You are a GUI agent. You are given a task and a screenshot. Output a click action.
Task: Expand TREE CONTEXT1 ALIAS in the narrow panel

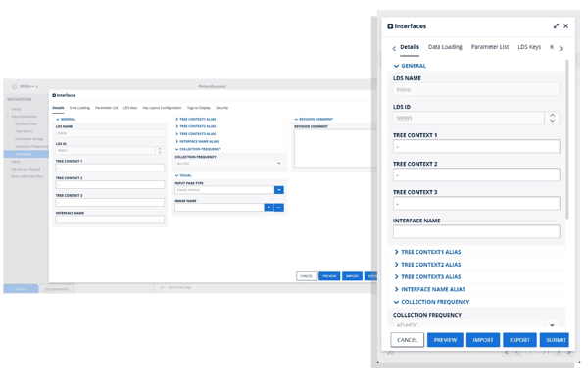(427, 252)
